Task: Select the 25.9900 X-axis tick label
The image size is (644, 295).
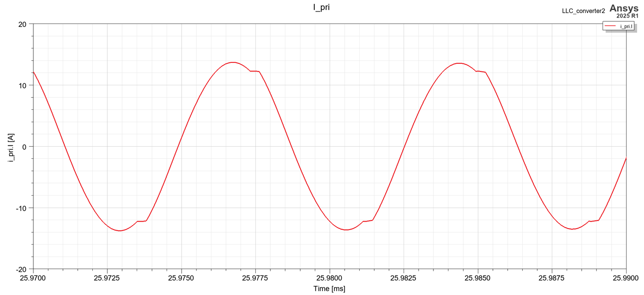Action: pyautogui.click(x=626, y=278)
